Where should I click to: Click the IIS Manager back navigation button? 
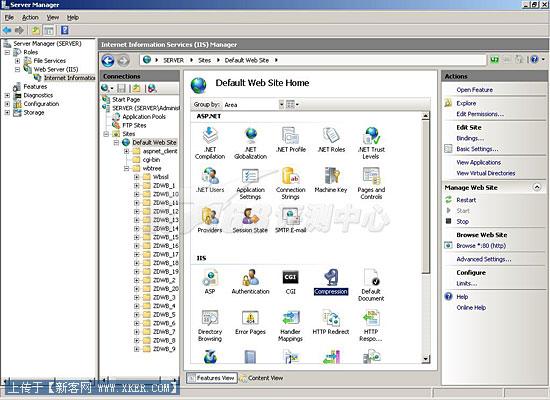[108, 61]
